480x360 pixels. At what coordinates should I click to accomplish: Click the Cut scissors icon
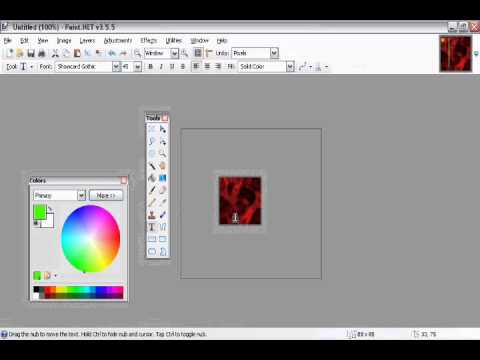coord(55,53)
